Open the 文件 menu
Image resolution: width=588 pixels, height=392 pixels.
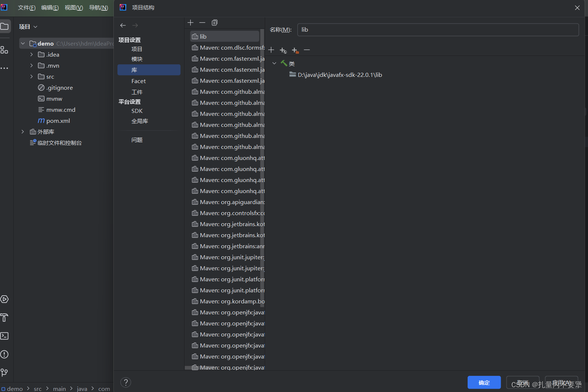point(27,8)
